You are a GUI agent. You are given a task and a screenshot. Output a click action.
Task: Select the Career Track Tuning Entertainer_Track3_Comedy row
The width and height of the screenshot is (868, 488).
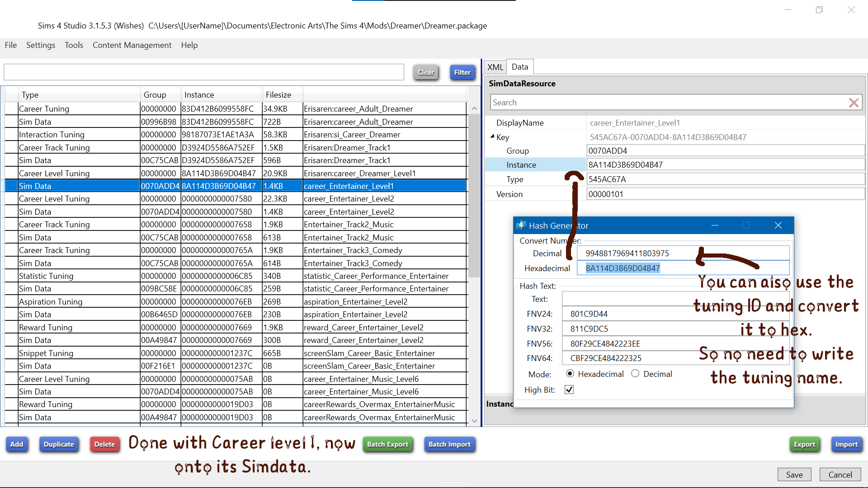pos(236,250)
